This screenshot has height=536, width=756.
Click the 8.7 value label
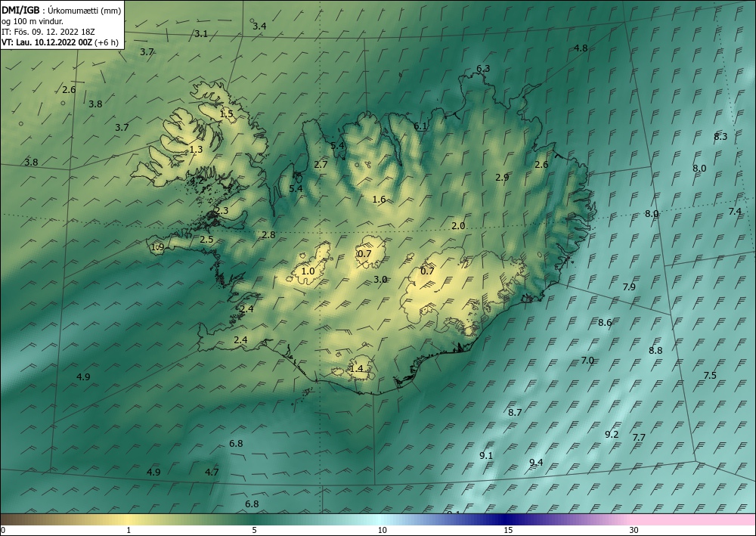point(515,412)
